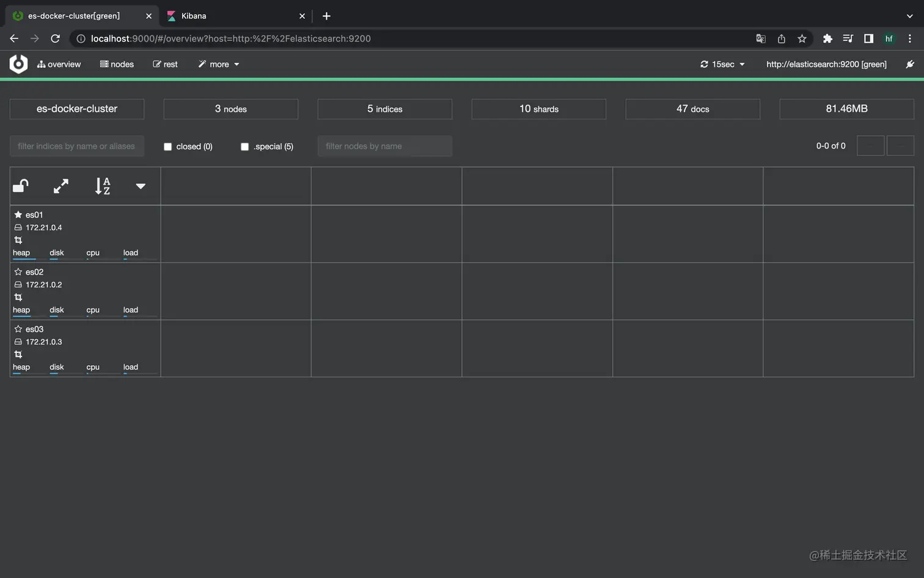Click the unlock shard allocation icon
This screenshot has height=578, width=924.
coord(21,186)
